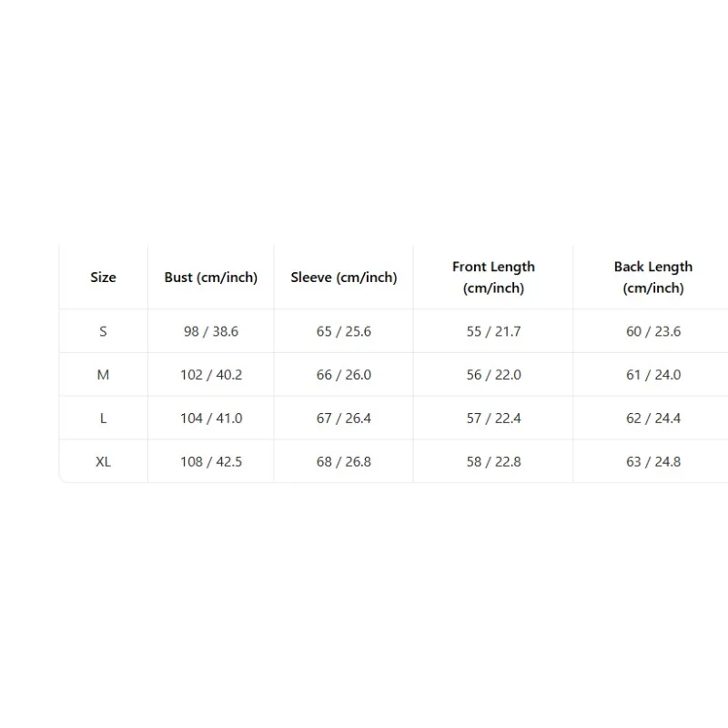The width and height of the screenshot is (728, 728).
Task: Click bust value 98 / 38.6
Action: click(x=211, y=331)
